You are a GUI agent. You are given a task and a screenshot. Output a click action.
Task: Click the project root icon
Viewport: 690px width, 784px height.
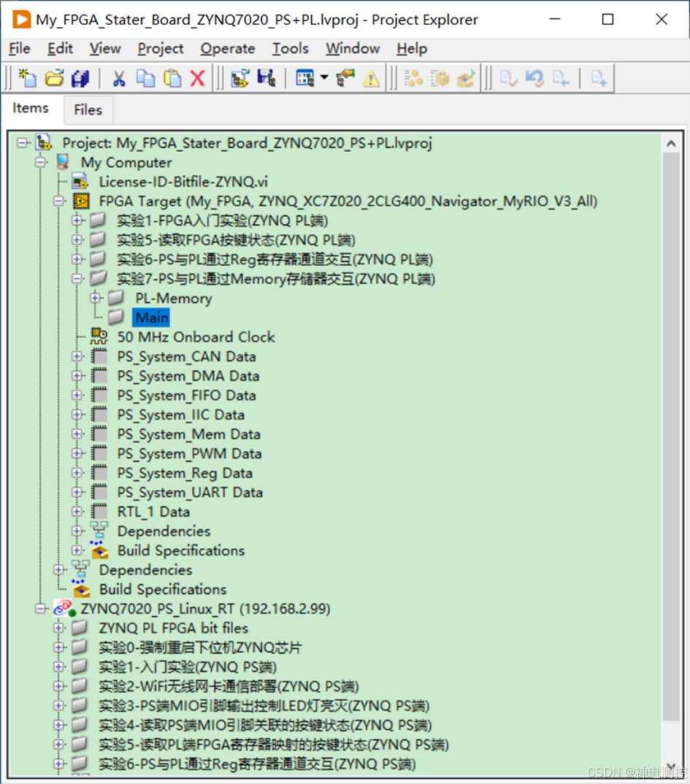(x=44, y=142)
